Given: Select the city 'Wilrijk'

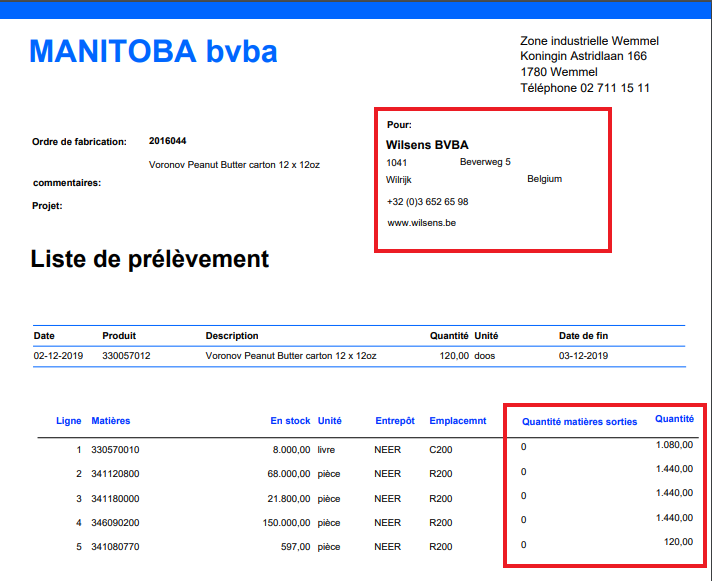Looking at the screenshot, I should (x=399, y=180).
